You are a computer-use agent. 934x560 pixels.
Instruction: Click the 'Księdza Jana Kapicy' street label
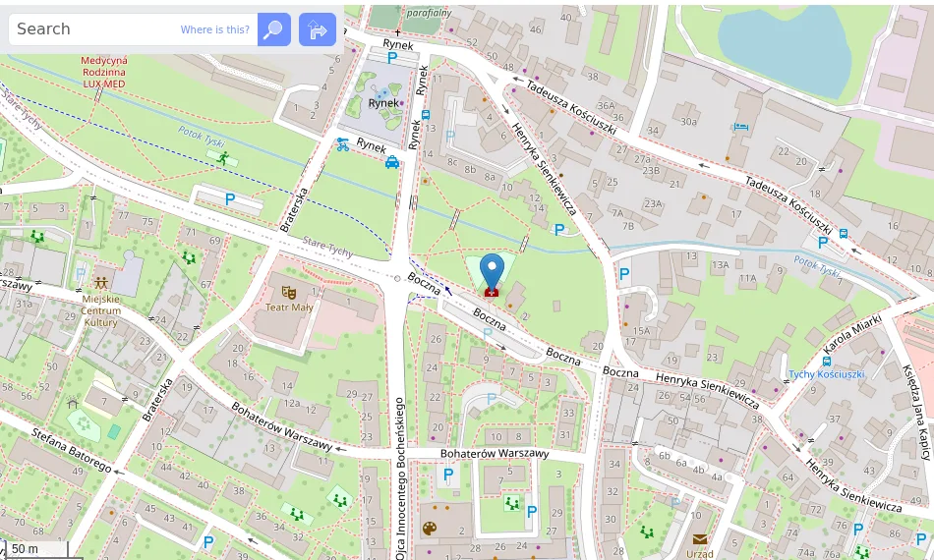(x=916, y=412)
